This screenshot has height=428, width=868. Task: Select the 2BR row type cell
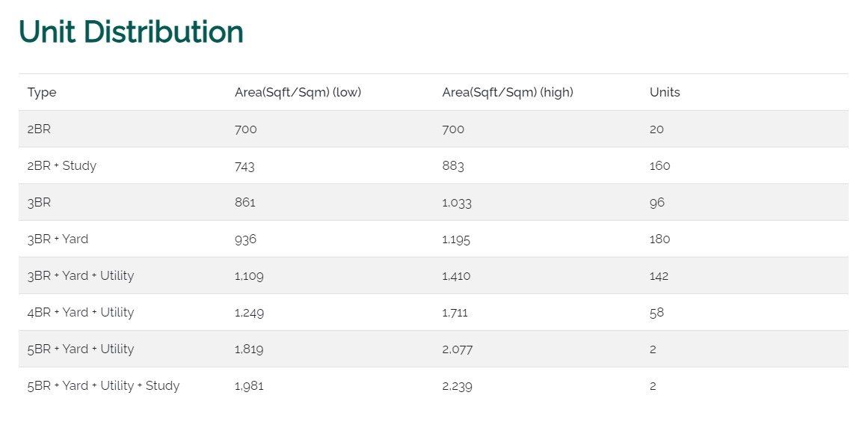(39, 129)
